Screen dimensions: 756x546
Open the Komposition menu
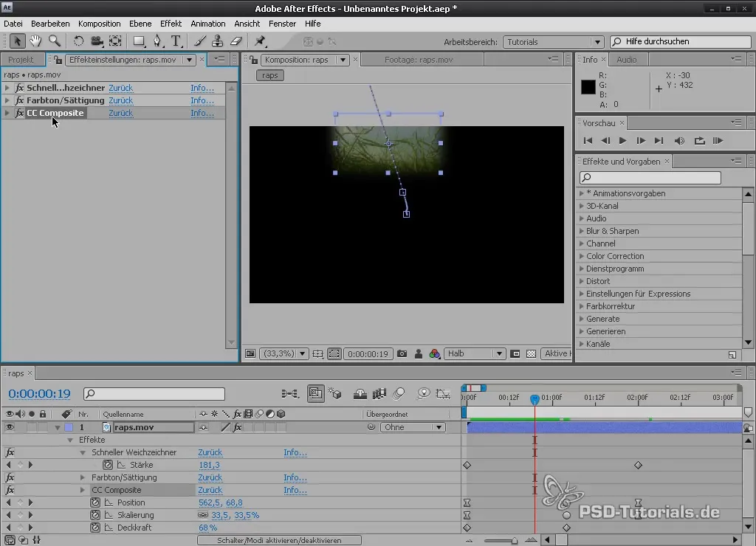[x=99, y=24]
